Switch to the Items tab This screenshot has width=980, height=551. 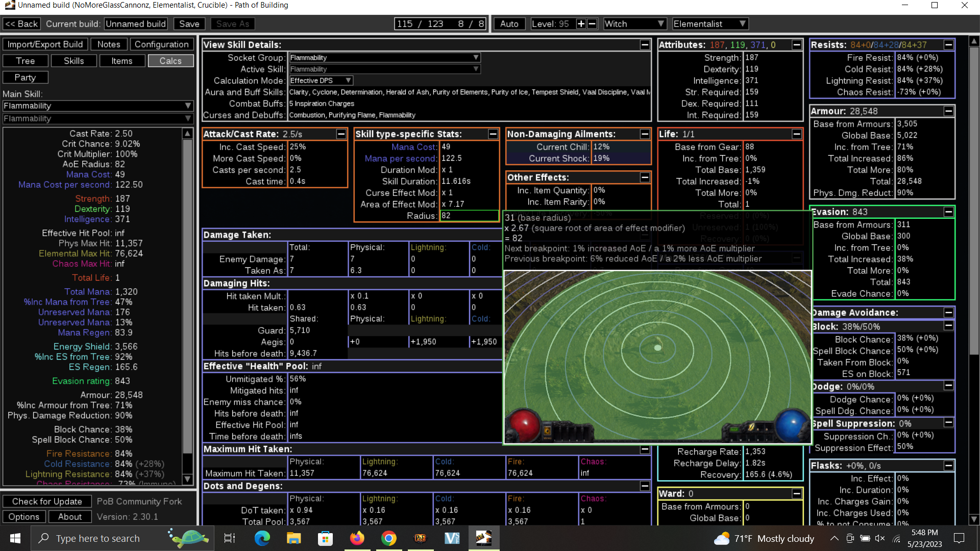(122, 61)
